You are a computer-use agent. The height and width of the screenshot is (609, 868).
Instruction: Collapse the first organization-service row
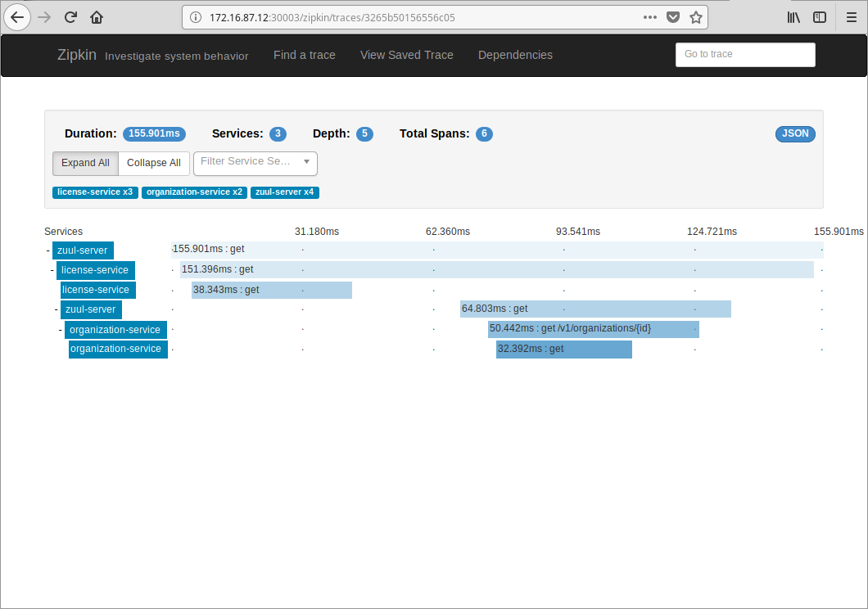[61, 330]
